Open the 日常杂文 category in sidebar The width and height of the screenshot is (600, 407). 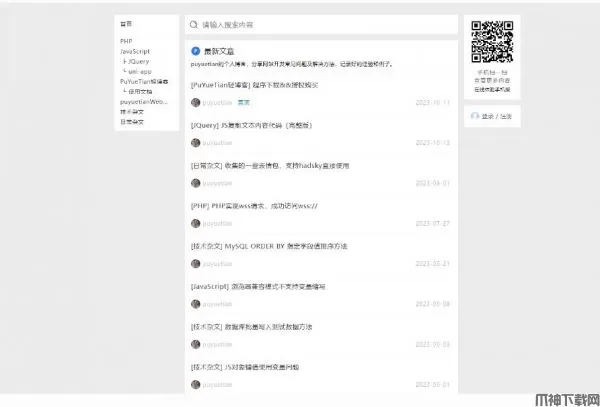132,122
